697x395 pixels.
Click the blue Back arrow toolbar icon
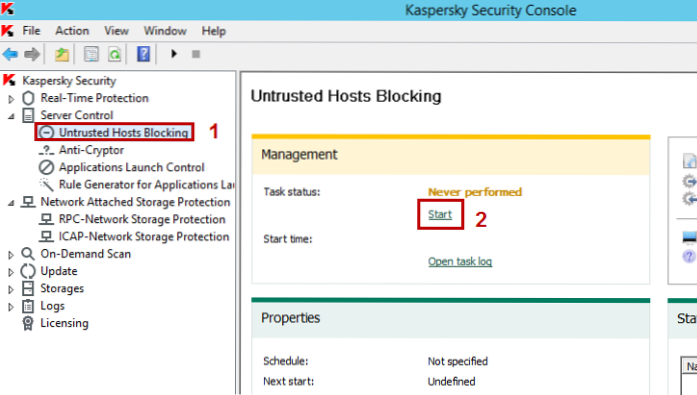10,54
